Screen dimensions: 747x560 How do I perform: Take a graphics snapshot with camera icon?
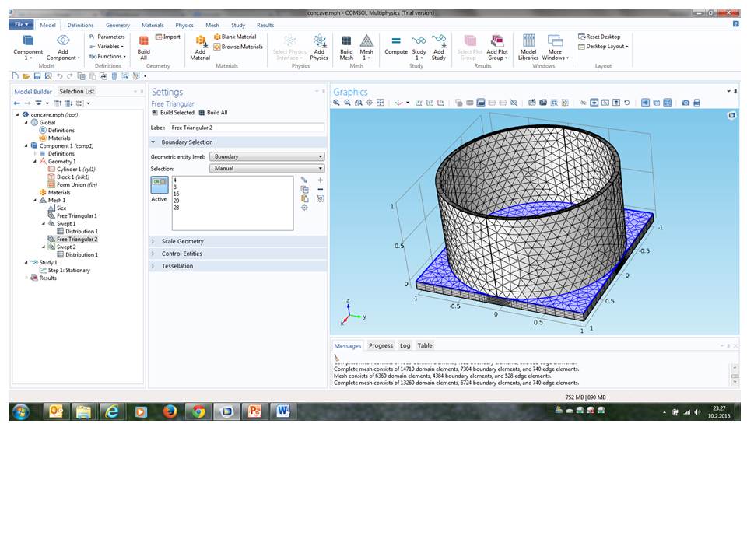[x=686, y=103]
